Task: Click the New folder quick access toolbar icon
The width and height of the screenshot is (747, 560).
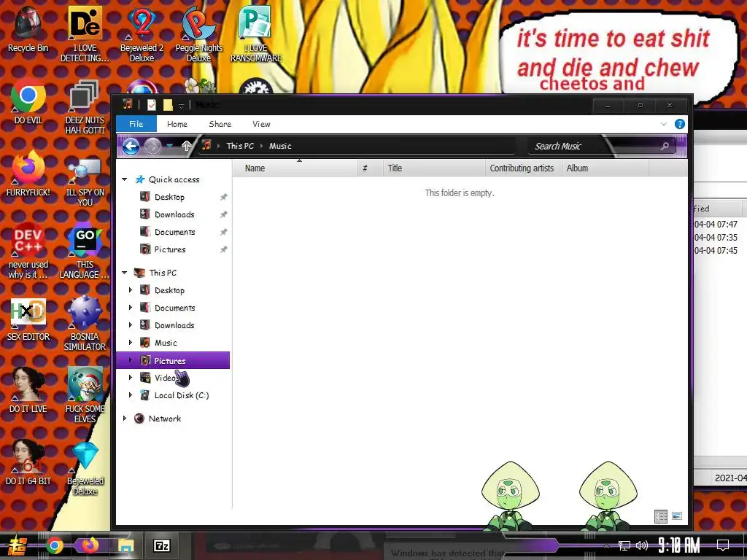Action: click(168, 105)
